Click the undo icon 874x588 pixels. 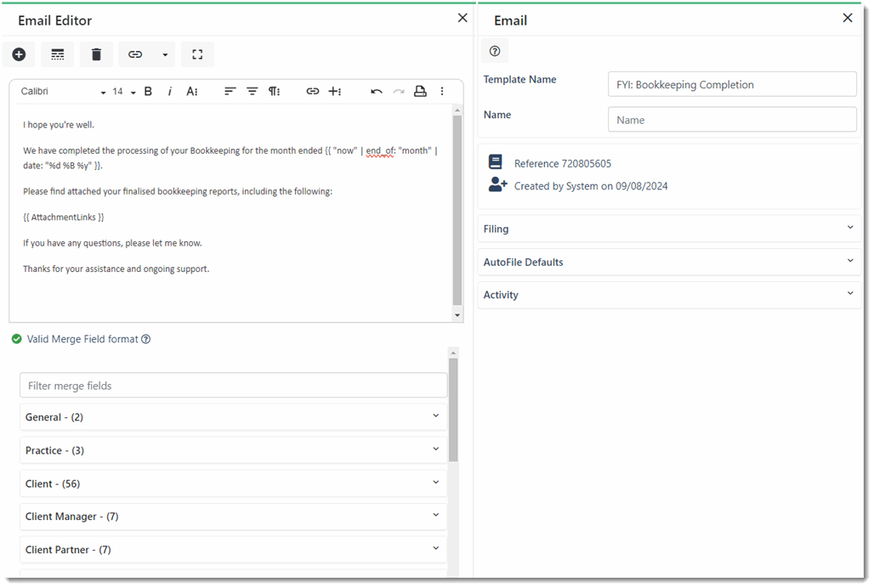[x=377, y=91]
